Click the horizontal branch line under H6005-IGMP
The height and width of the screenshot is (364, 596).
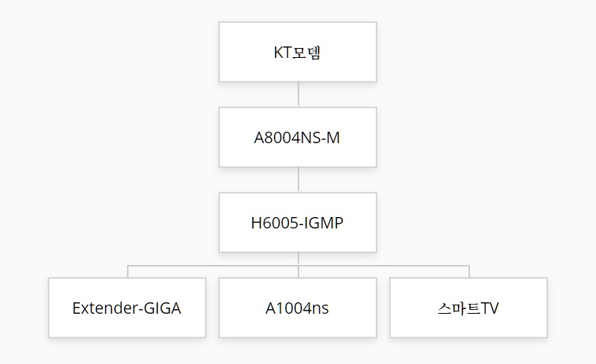pos(298,266)
